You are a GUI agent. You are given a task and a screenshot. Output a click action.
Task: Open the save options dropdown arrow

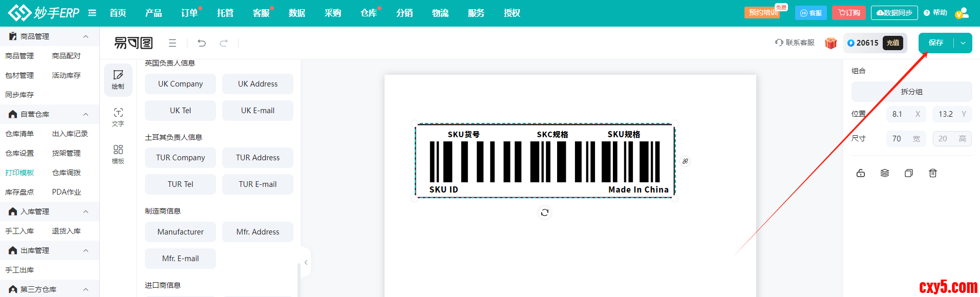tap(963, 43)
